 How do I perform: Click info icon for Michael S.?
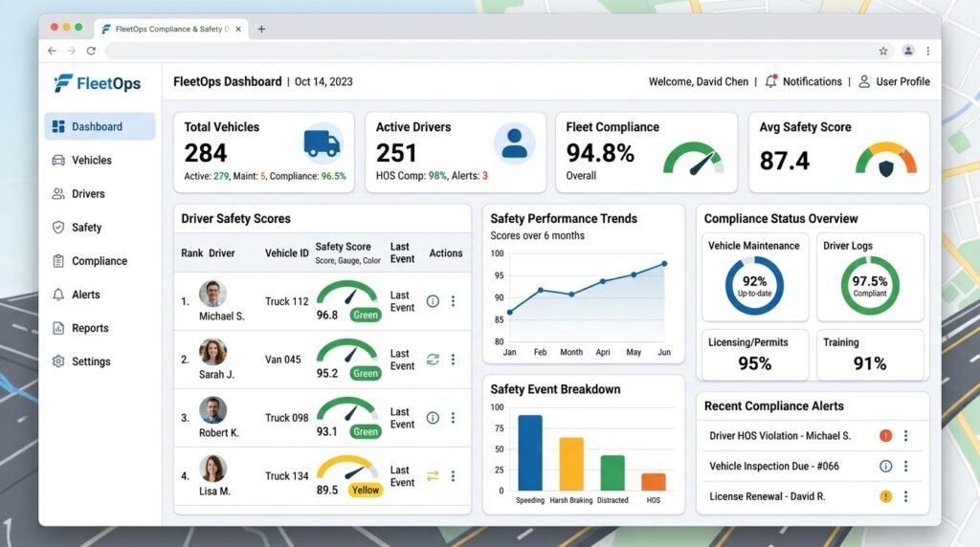433,301
